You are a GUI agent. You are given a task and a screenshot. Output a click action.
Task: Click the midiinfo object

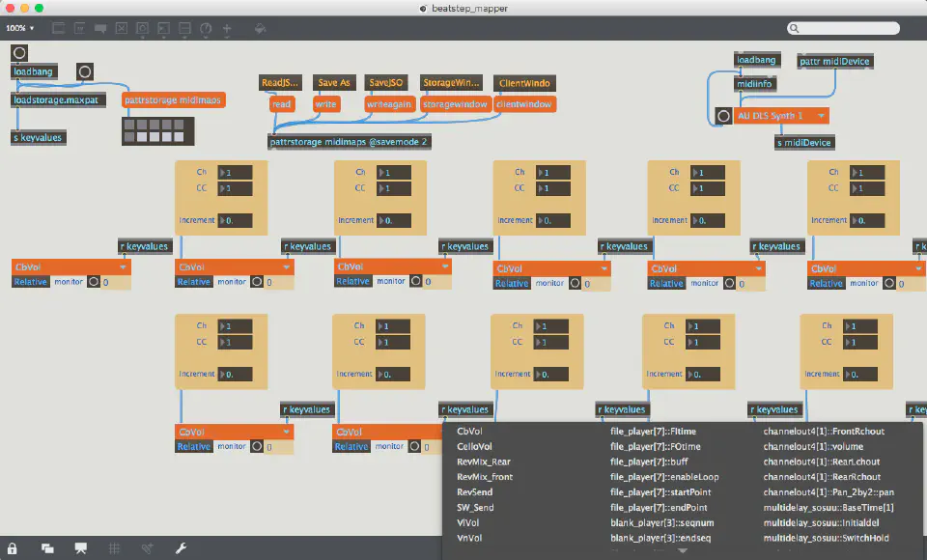click(x=754, y=84)
